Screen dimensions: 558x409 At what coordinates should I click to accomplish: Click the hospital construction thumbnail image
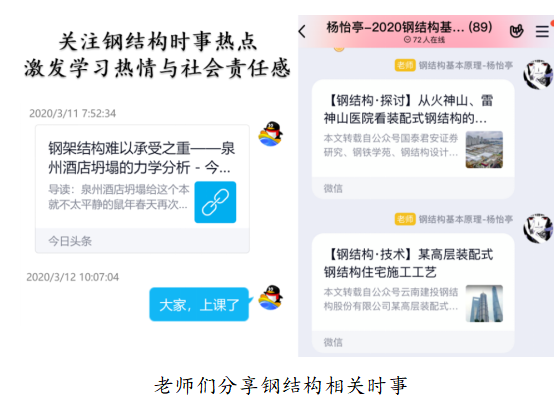pyautogui.click(x=484, y=150)
